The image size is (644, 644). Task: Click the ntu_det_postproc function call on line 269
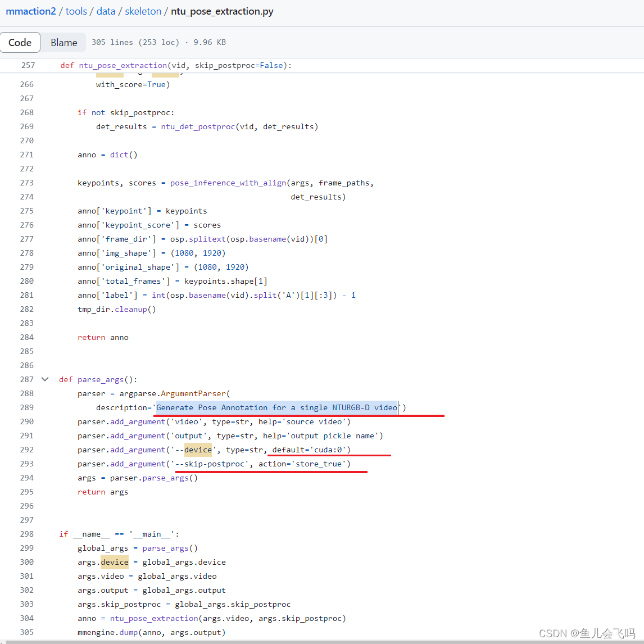tap(197, 126)
